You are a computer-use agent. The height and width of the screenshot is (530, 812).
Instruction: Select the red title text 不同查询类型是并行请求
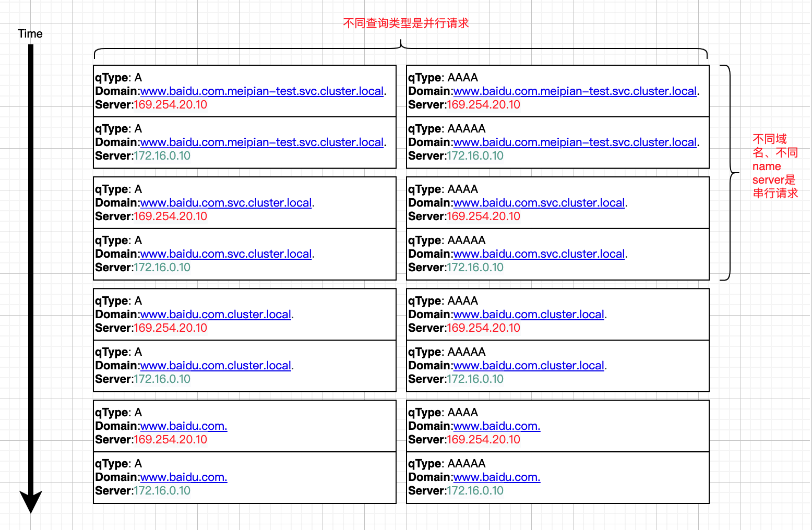point(405,23)
